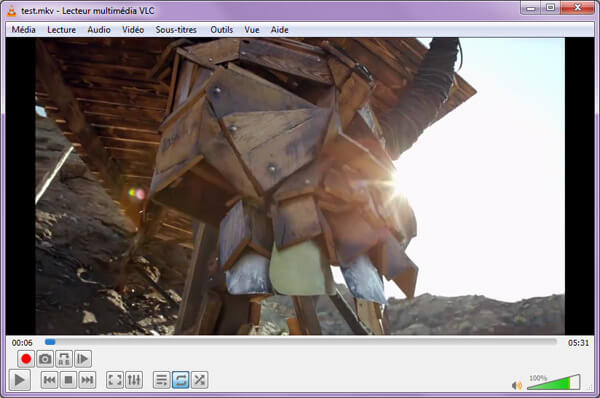Minimize the VLC window
This screenshot has height=398, width=600.
point(531,8)
